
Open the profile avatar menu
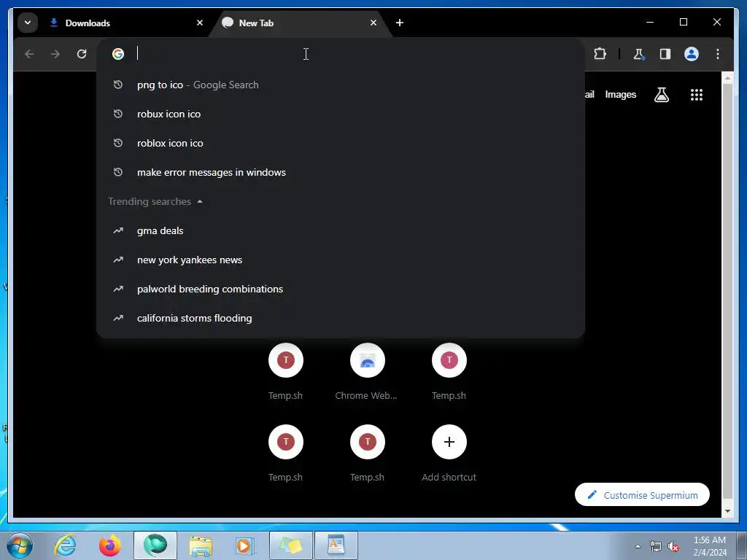click(x=692, y=54)
